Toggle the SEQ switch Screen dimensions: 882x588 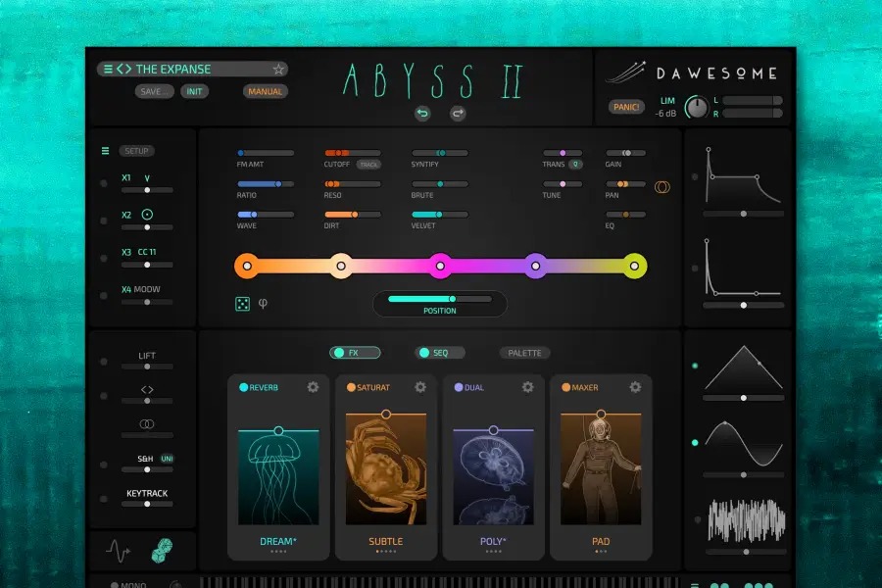(440, 353)
